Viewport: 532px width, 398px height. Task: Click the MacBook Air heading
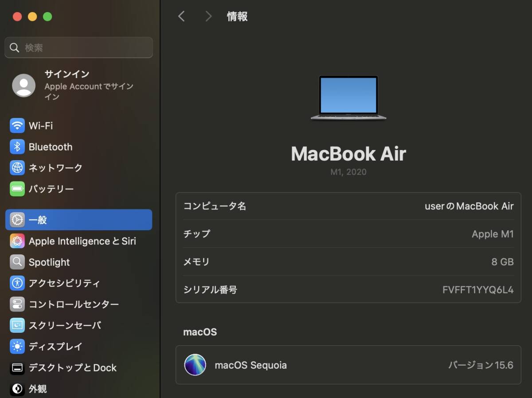(348, 154)
